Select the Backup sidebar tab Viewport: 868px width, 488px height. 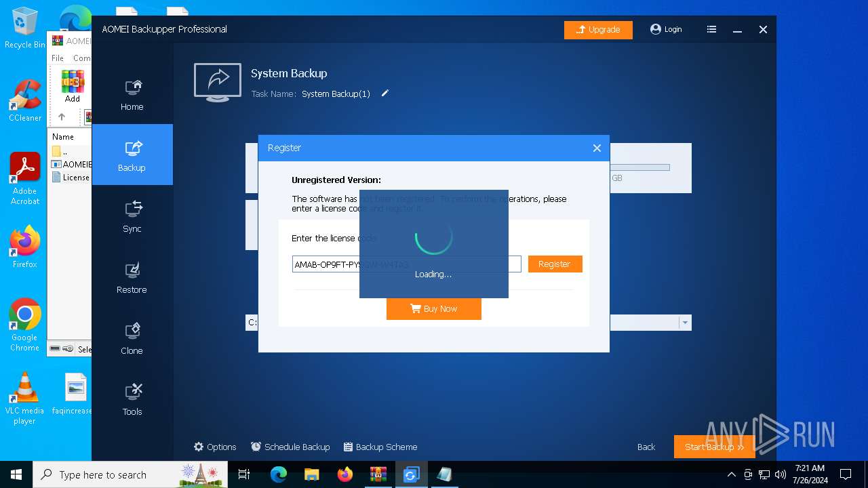[132, 155]
